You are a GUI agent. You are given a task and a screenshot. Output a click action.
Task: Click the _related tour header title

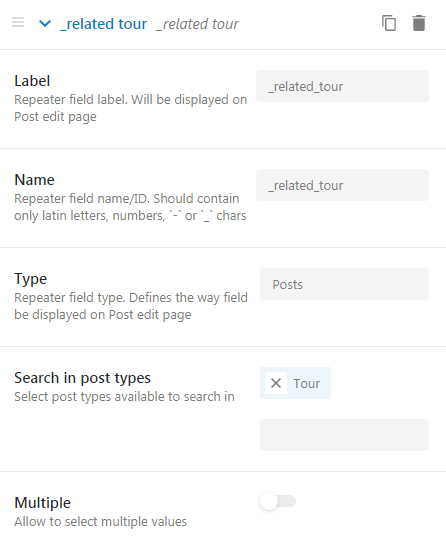click(x=104, y=24)
